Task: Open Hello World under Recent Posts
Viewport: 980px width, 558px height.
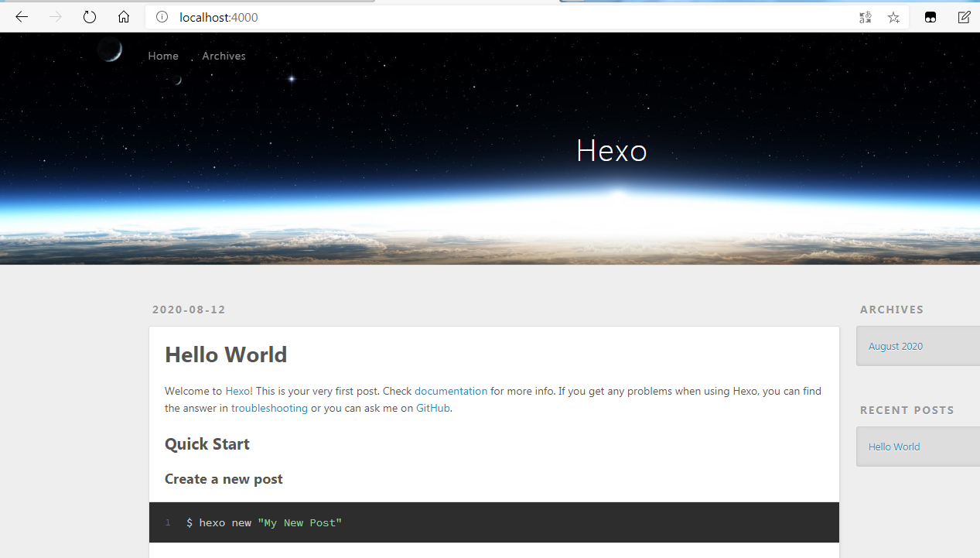Action: [x=894, y=447]
